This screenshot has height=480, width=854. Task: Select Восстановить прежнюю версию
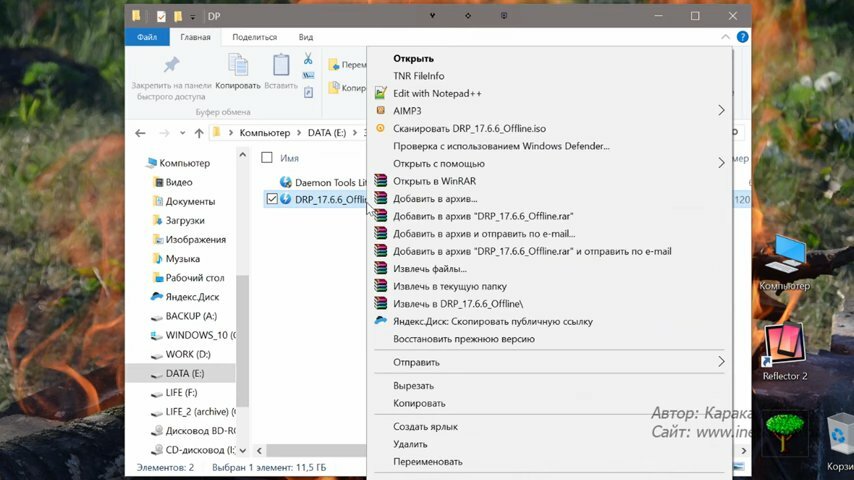464,339
